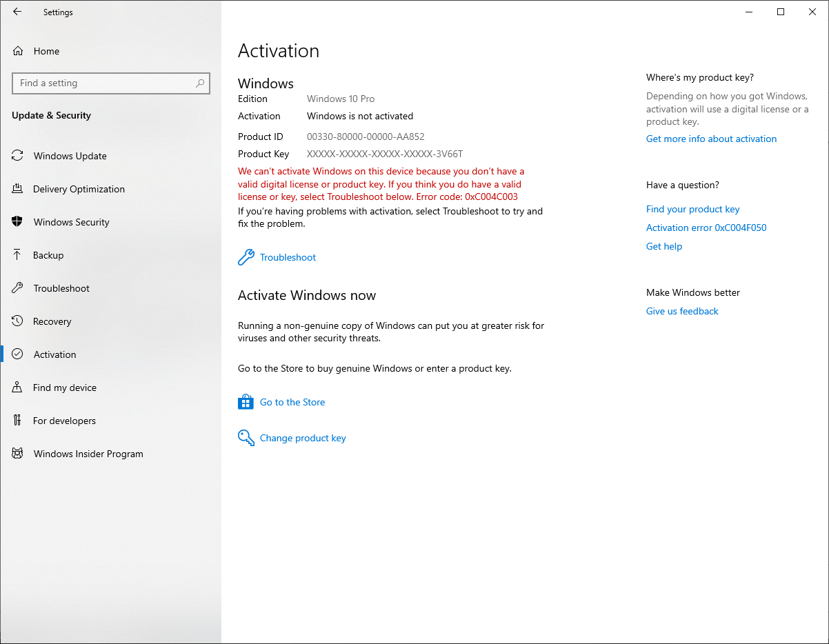The width and height of the screenshot is (829, 644).
Task: Click the For developers tools icon
Action: pyautogui.click(x=18, y=421)
